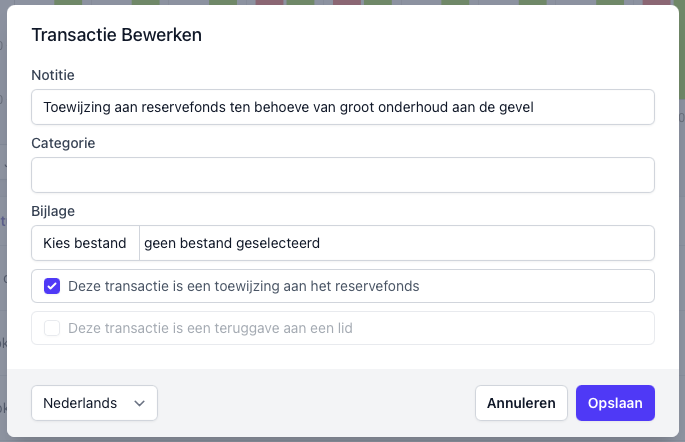Click Kies bestand to choose an attachment
This screenshot has width=685, height=442.
pyautogui.click(x=85, y=243)
